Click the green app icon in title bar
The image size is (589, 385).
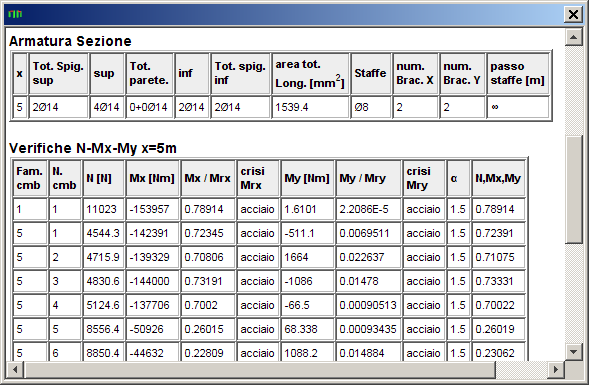click(15, 14)
